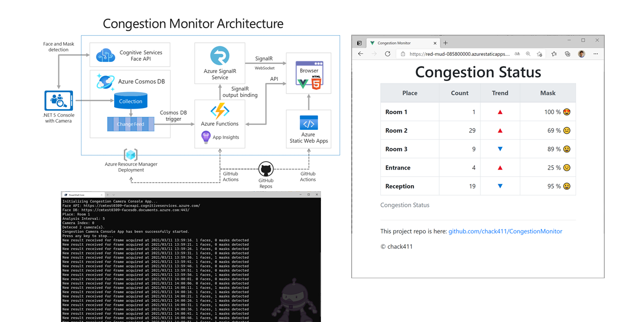The image size is (644, 322).
Task: Click the Congestion Status link below the table
Action: click(405, 205)
